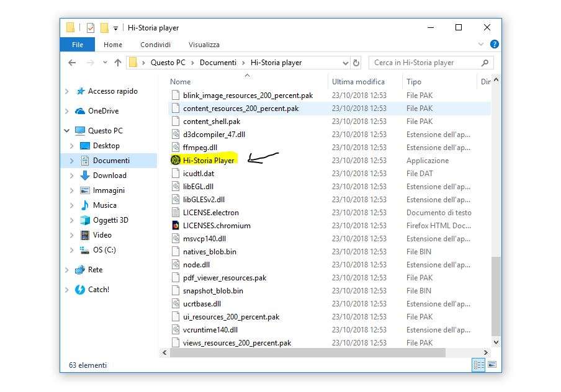561x392 pixels.
Task: Select the pdf_viewer_resources.pak file
Action: pos(225,278)
